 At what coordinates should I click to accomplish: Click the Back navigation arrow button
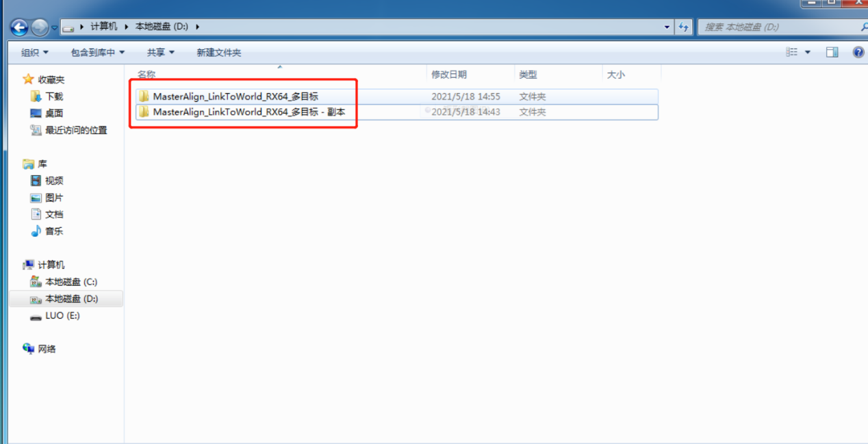point(19,27)
